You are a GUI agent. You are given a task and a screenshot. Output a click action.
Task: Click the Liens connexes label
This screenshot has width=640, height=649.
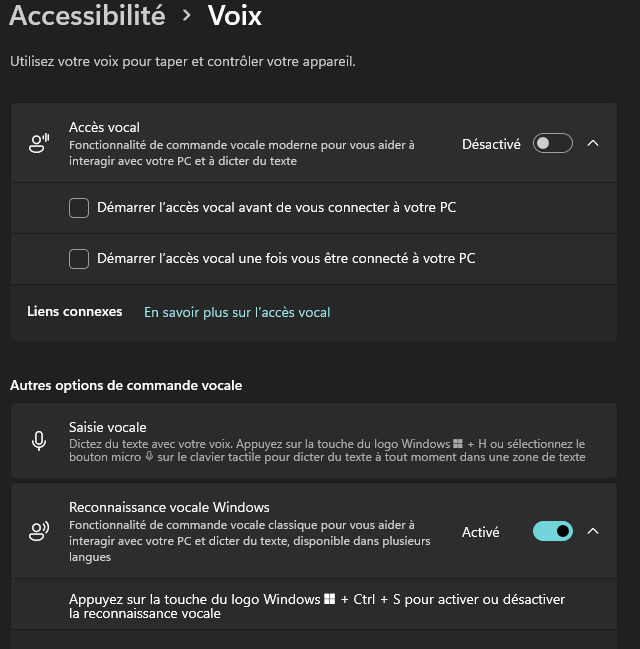coord(74,312)
